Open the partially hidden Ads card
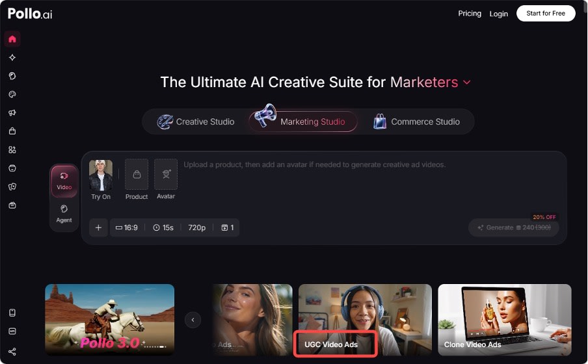The height and width of the screenshot is (364, 588). point(252,319)
